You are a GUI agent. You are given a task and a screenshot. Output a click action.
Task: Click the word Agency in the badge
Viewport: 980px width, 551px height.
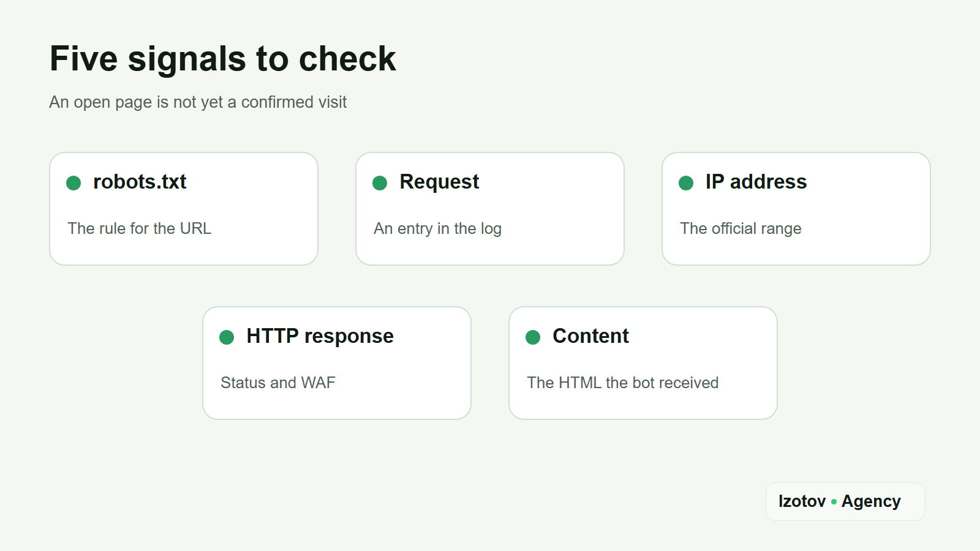click(871, 501)
